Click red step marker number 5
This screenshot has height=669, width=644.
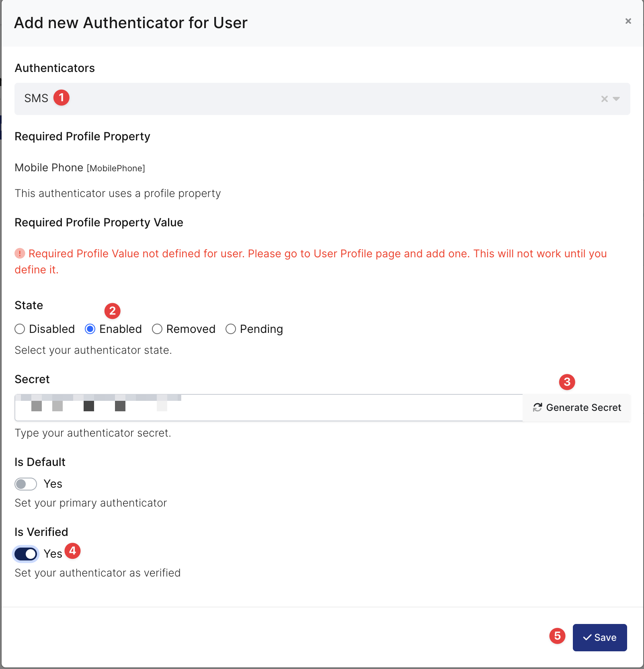558,636
